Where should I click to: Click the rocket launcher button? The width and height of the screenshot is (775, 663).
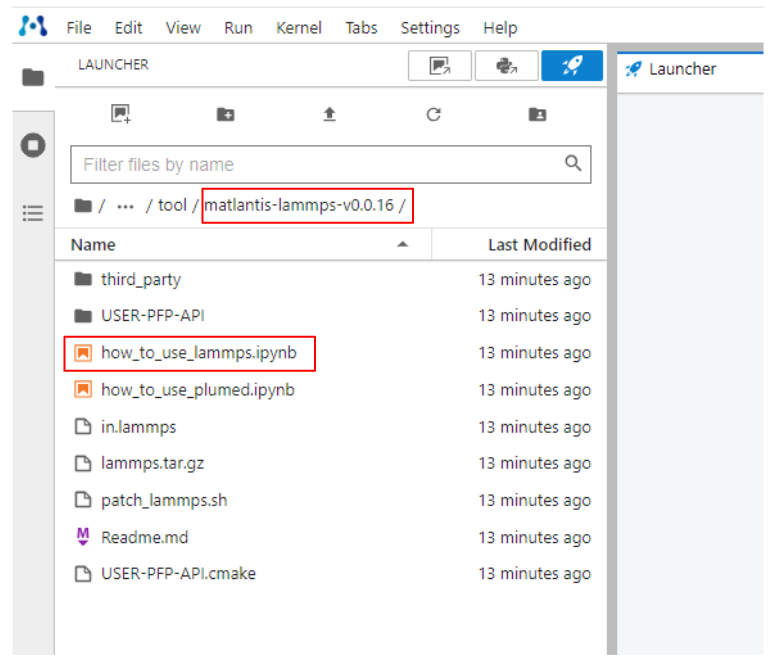pos(572,66)
